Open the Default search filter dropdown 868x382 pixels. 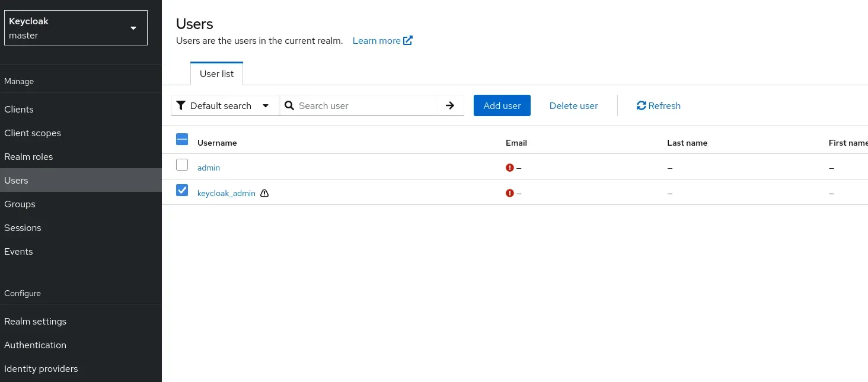pos(225,105)
